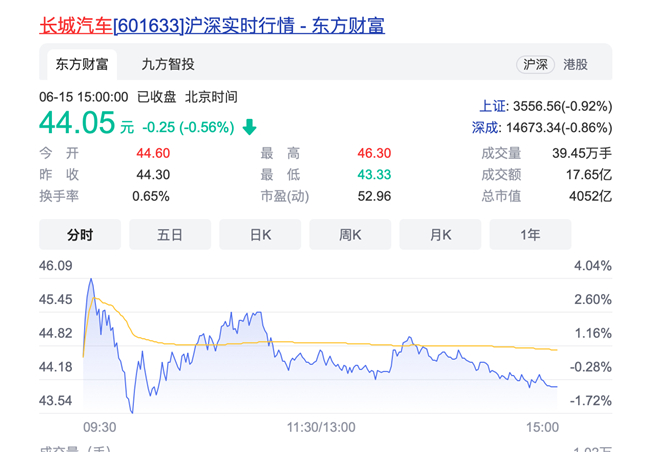Click the 成交额 value 17.65亿
This screenshot has height=452, width=650.
pos(589,175)
